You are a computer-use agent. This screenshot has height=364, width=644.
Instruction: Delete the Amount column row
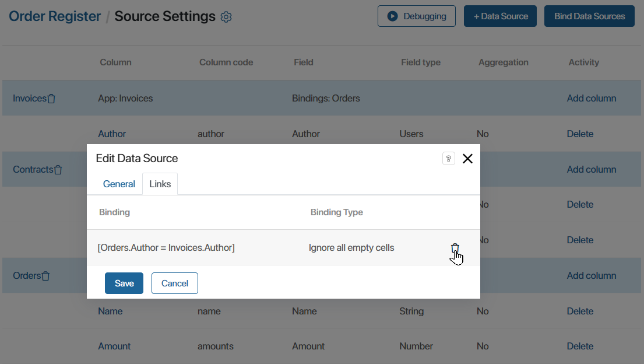(580, 346)
